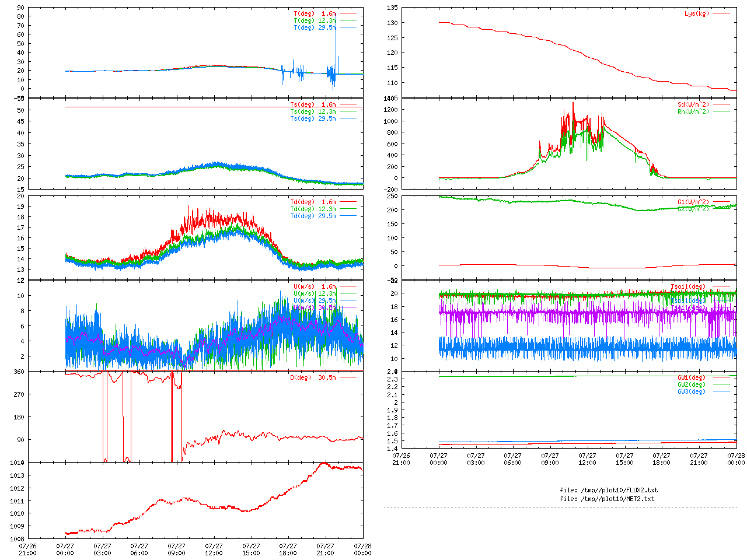This screenshot has width=747, height=560.
Task: Click the T(deg) 1.6m legend label
Action: point(315,13)
